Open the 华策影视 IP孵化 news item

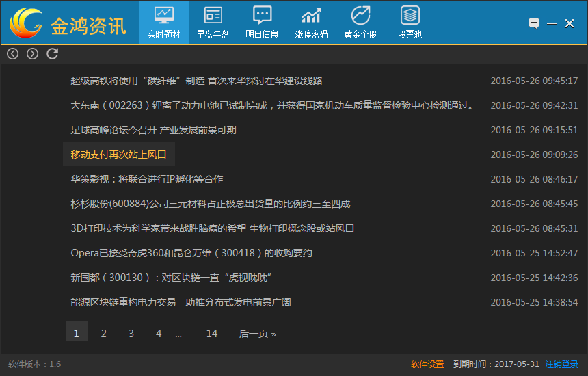pyautogui.click(x=146, y=179)
